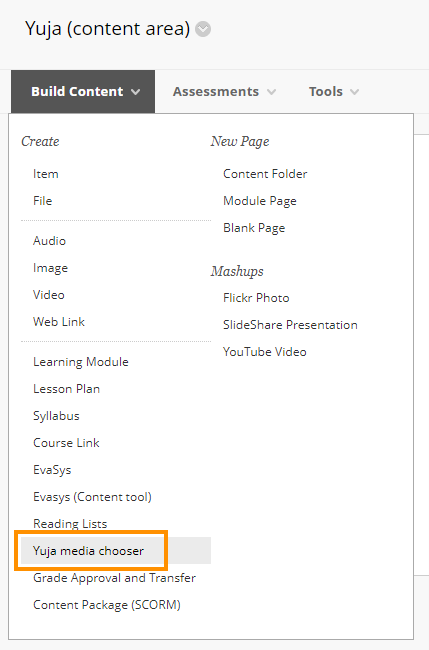429x650 pixels.
Task: Select Audio content type
Action: pos(49,241)
